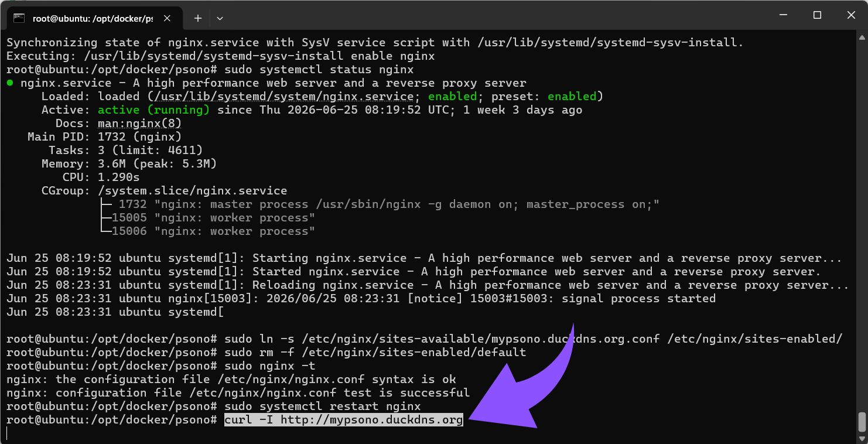The width and height of the screenshot is (868, 444).
Task: Click the 'Reloading nginx.service' log line
Action: pos(428,285)
